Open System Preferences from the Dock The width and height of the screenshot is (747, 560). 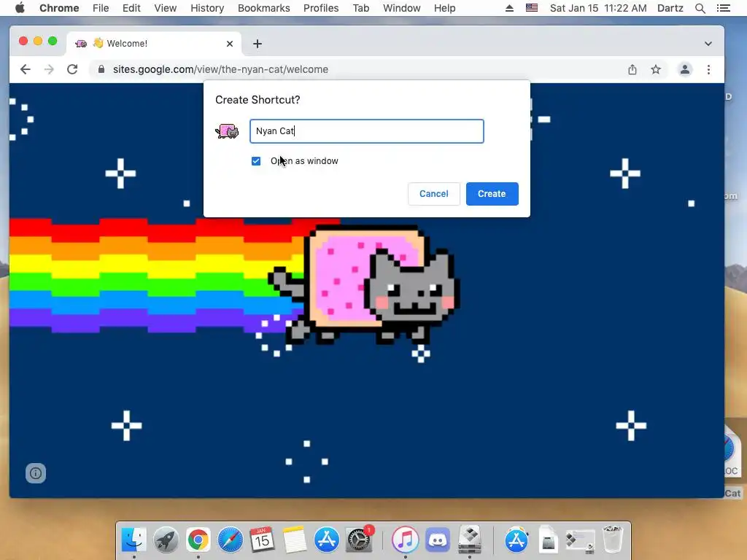point(359,540)
